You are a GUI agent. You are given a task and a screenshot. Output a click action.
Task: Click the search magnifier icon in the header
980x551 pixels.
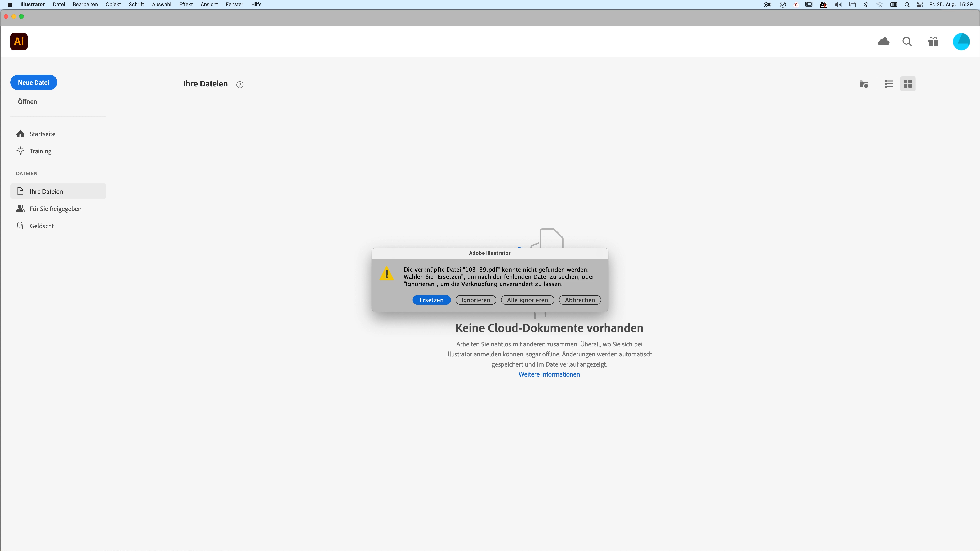(907, 42)
